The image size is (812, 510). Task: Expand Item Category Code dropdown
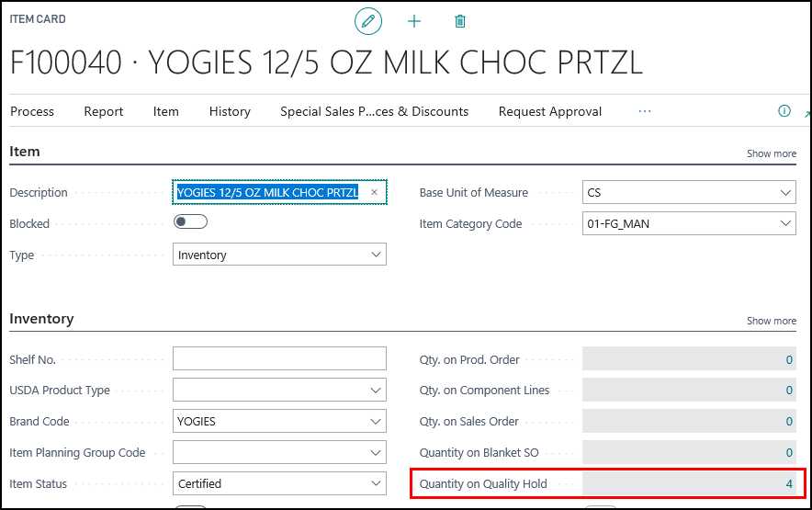(x=785, y=223)
